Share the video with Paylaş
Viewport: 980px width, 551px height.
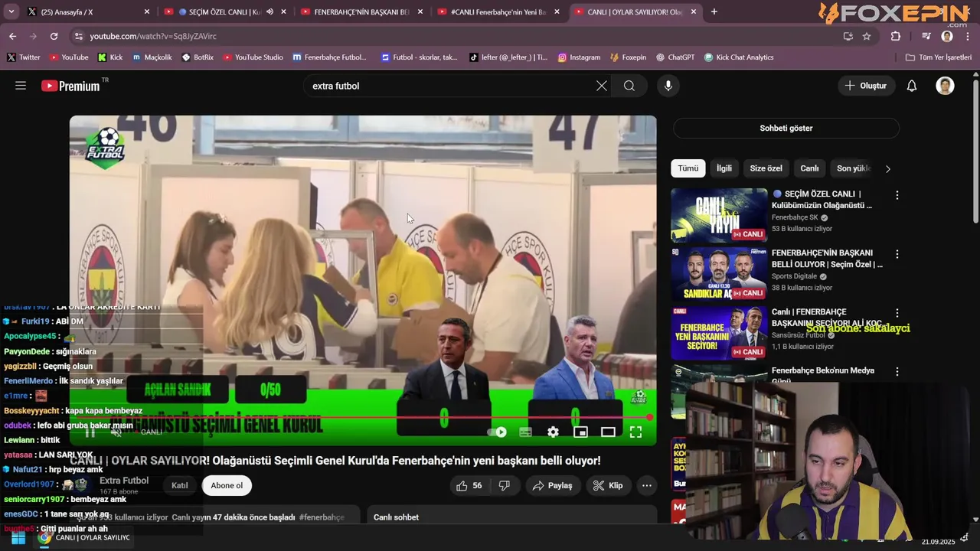553,485
